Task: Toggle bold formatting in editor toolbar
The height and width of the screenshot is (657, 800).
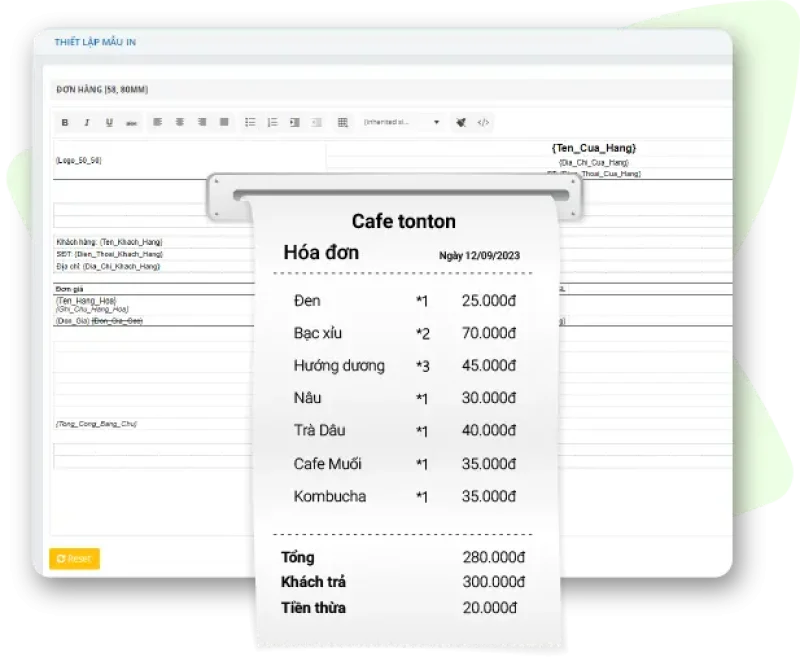Action: pyautogui.click(x=65, y=122)
